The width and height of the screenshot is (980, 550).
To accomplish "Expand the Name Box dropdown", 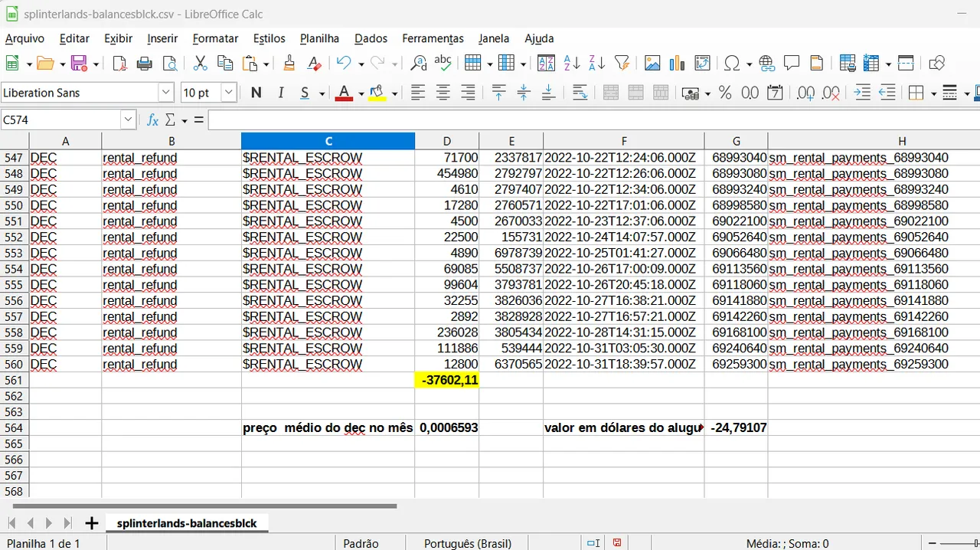I will point(128,120).
